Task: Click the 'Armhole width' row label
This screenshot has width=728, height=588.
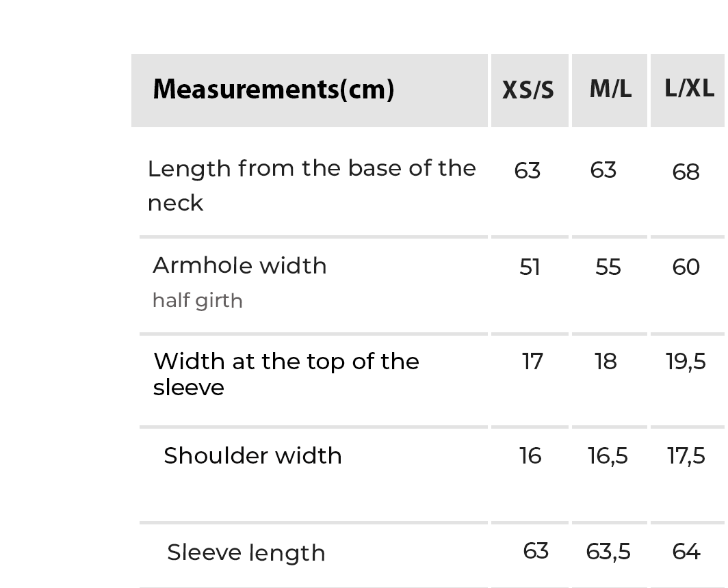Action: tap(239, 265)
